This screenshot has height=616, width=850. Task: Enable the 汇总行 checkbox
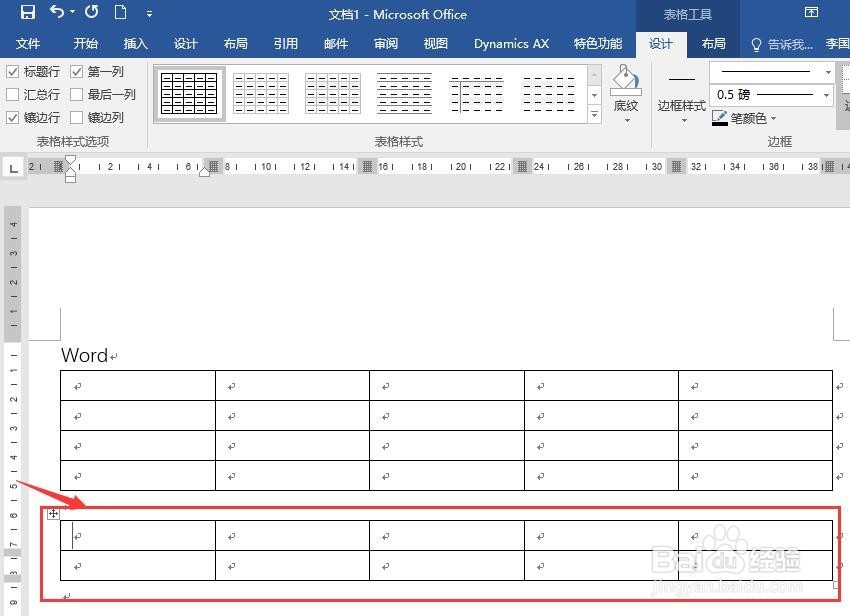coord(12,94)
